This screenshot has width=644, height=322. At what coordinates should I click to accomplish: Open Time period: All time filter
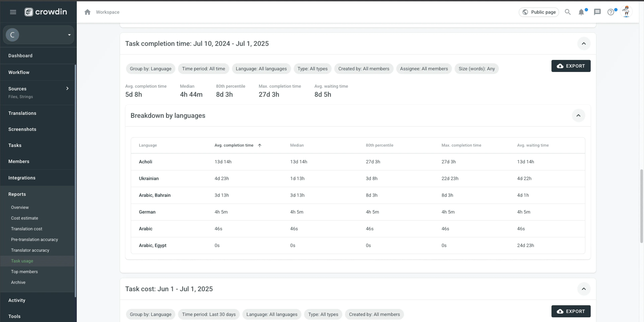203,69
